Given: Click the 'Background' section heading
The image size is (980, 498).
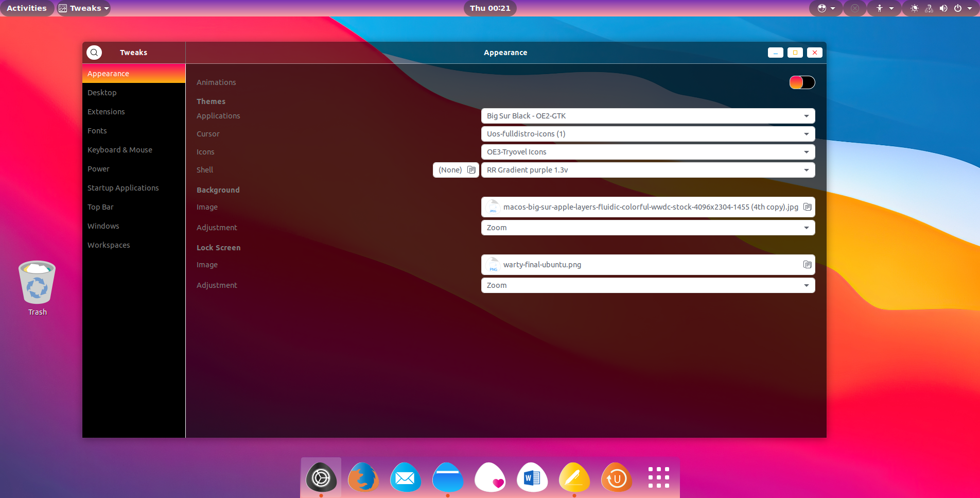Looking at the screenshot, I should point(218,190).
